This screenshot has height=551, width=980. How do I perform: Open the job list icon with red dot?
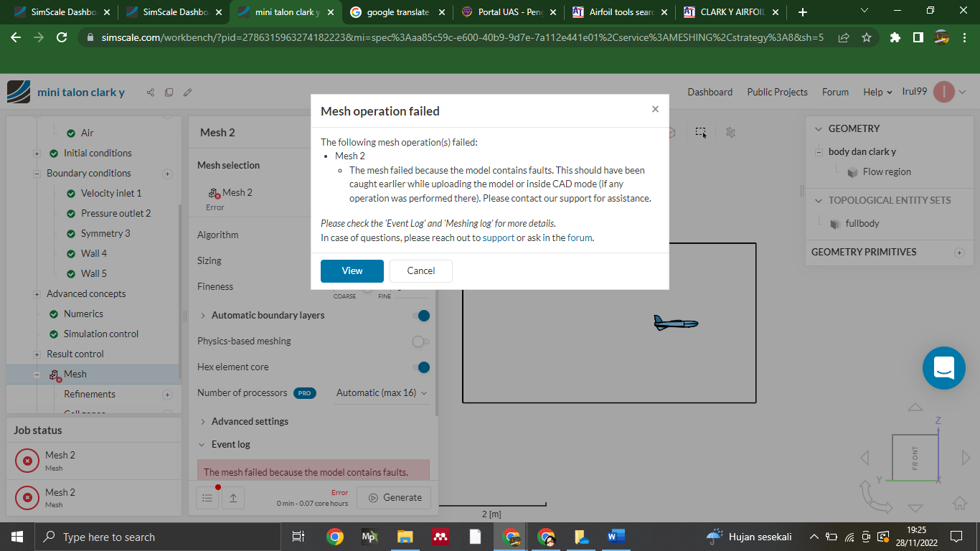tap(207, 497)
